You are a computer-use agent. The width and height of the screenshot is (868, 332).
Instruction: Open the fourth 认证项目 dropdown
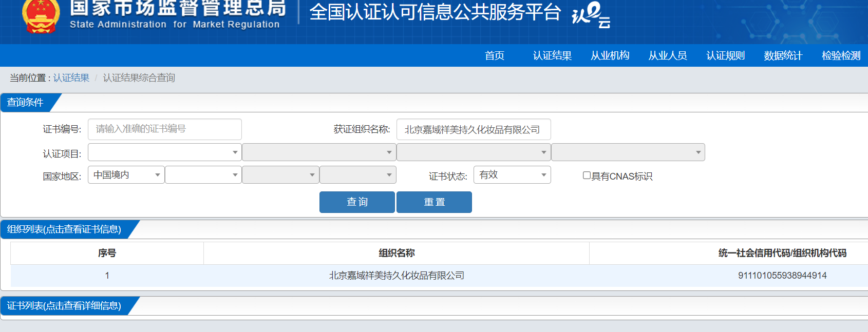(x=628, y=152)
